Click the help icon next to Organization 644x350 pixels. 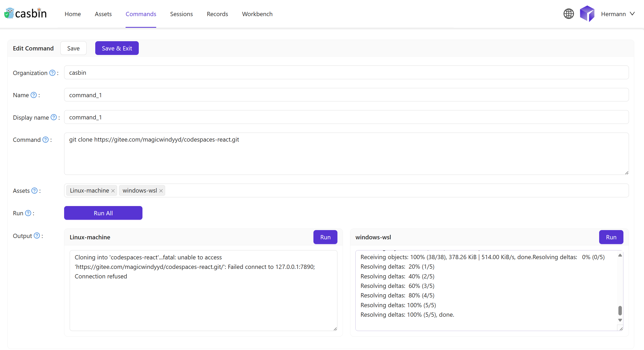point(53,73)
